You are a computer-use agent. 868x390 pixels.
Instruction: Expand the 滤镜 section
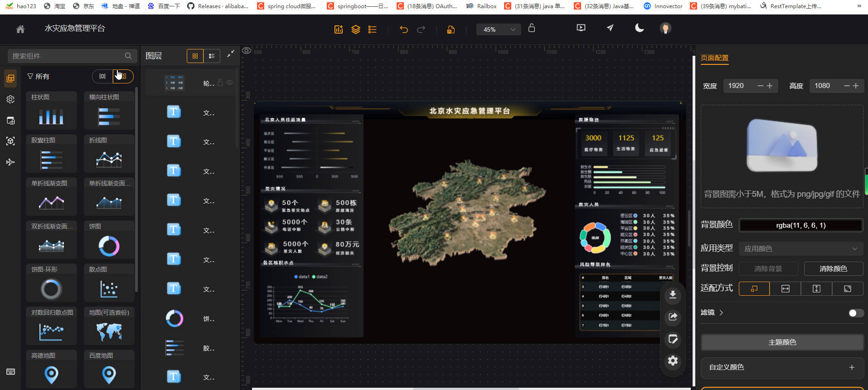[x=712, y=312]
